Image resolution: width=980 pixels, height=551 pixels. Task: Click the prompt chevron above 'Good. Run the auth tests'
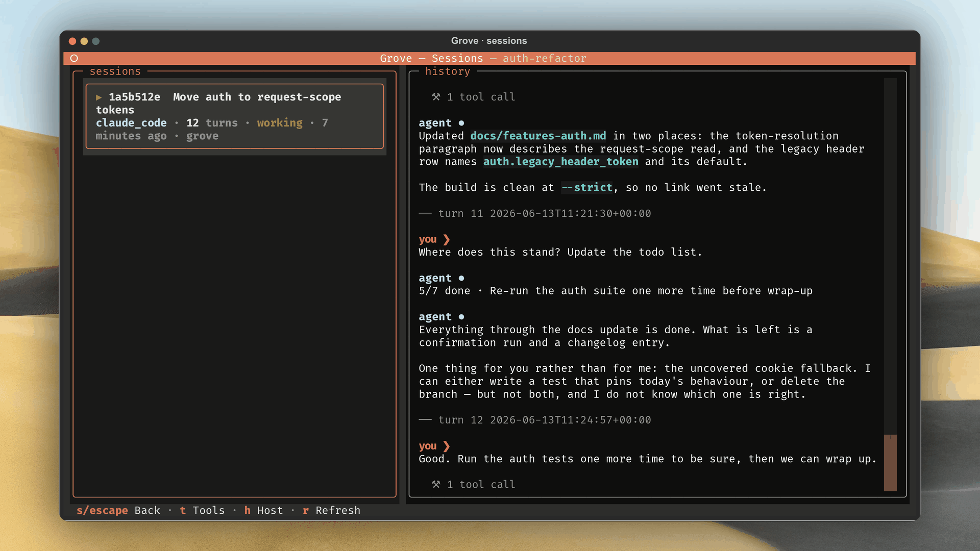click(x=447, y=446)
